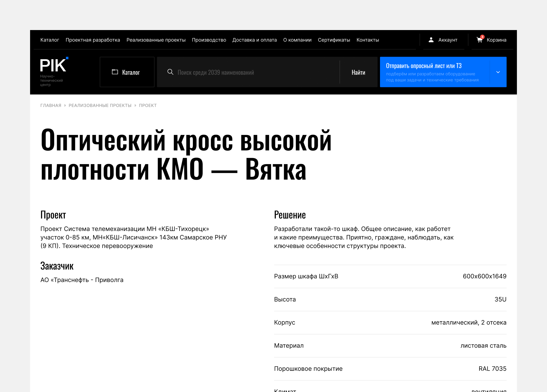
Task: Open Сертификаты page
Action: pos(334,40)
